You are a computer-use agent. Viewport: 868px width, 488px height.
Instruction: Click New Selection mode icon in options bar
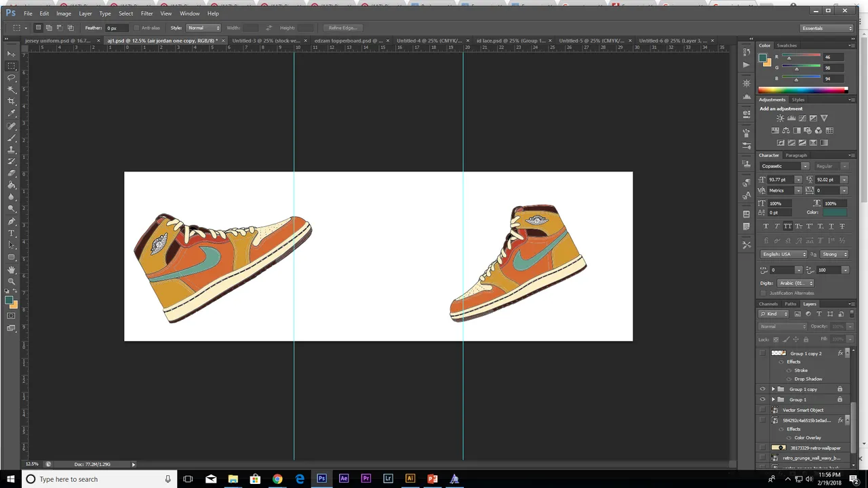(x=38, y=28)
